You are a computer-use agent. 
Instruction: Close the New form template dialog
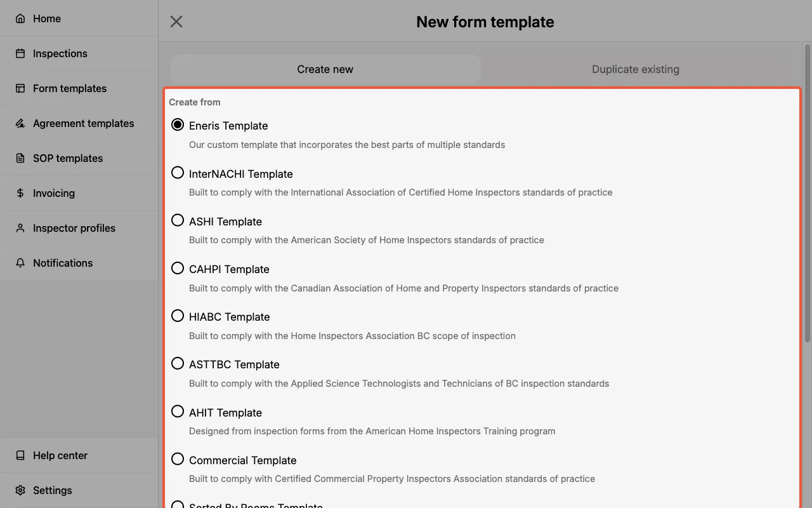(x=176, y=21)
